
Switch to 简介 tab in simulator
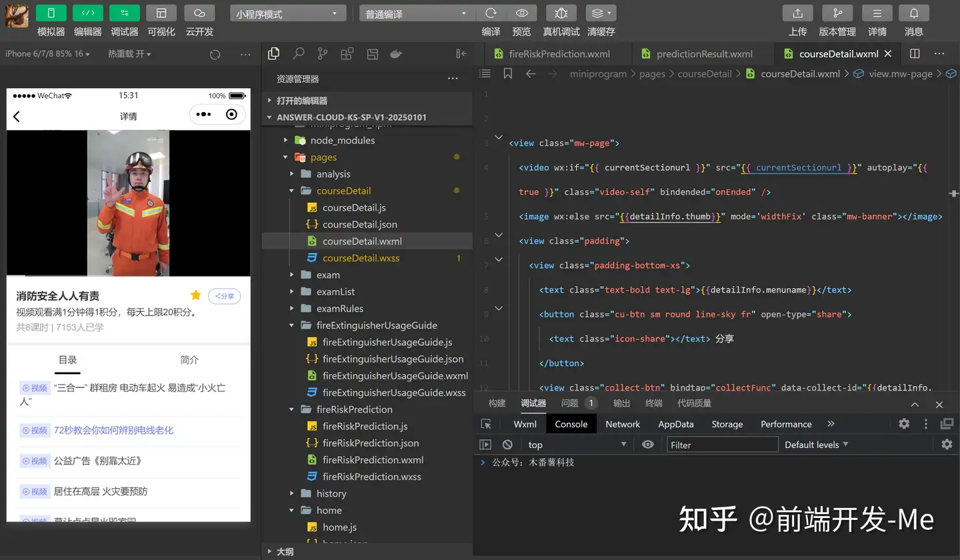click(x=189, y=360)
